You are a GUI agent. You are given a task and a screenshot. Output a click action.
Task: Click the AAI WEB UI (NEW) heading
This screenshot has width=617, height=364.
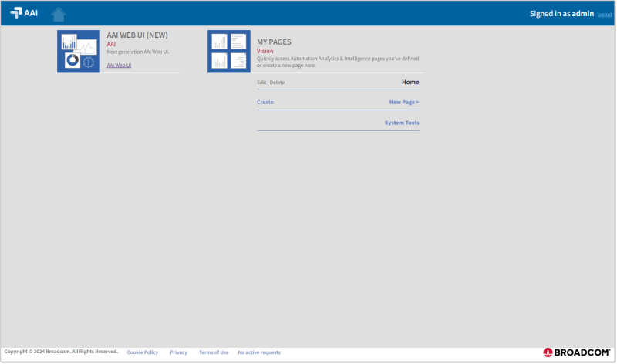pyautogui.click(x=137, y=35)
